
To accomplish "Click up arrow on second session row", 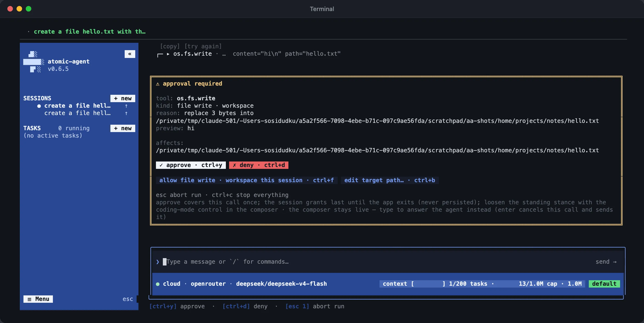I will click(x=126, y=113).
